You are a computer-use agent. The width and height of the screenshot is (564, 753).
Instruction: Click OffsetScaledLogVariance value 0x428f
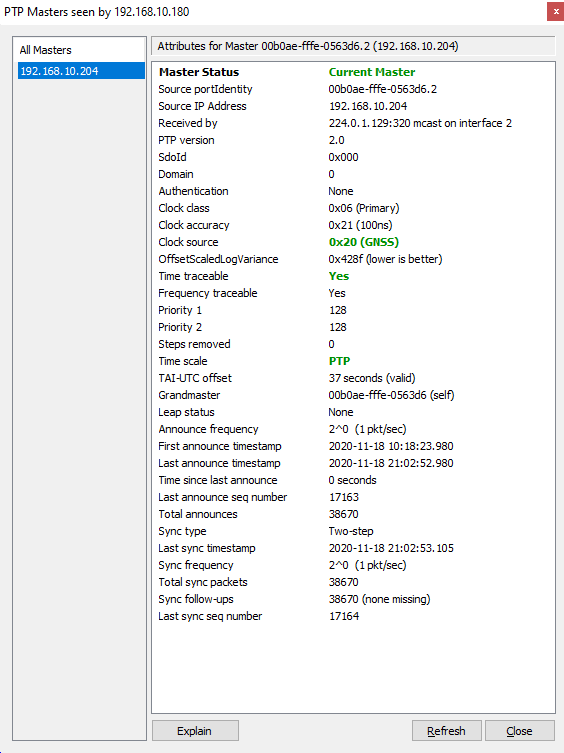385,259
